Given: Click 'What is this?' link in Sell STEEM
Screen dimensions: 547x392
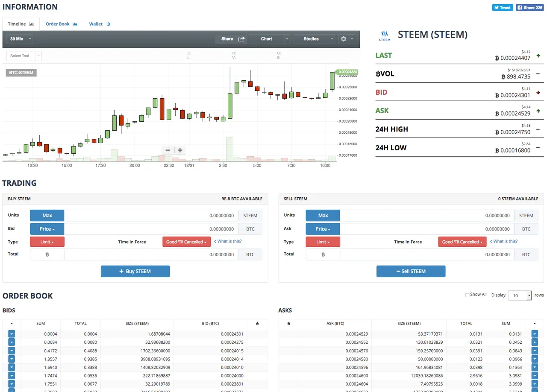Looking at the screenshot, I should tap(504, 241).
